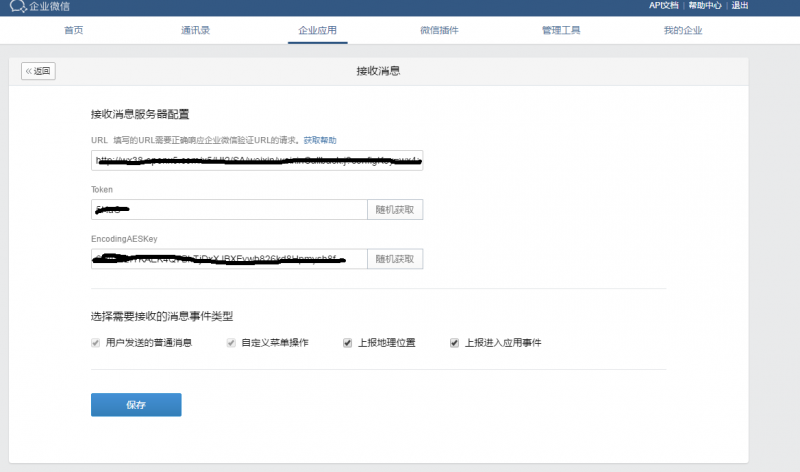Screen dimensions: 800x472
Task: Go to the 首页 tab
Action: [x=73, y=30]
